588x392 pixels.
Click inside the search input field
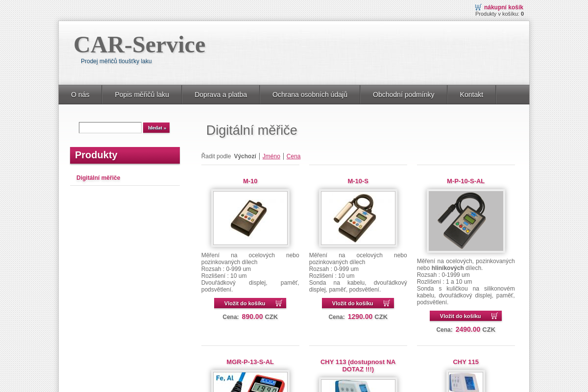point(110,127)
